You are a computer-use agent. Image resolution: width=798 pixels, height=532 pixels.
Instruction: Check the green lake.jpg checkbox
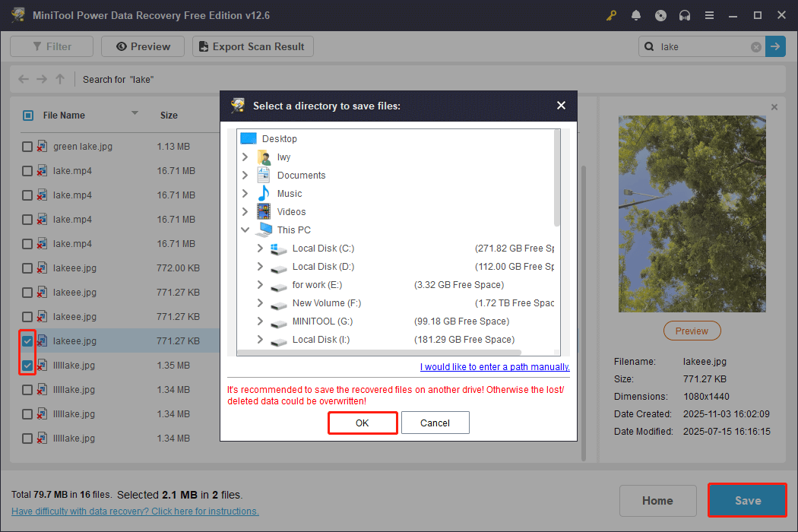(27, 146)
